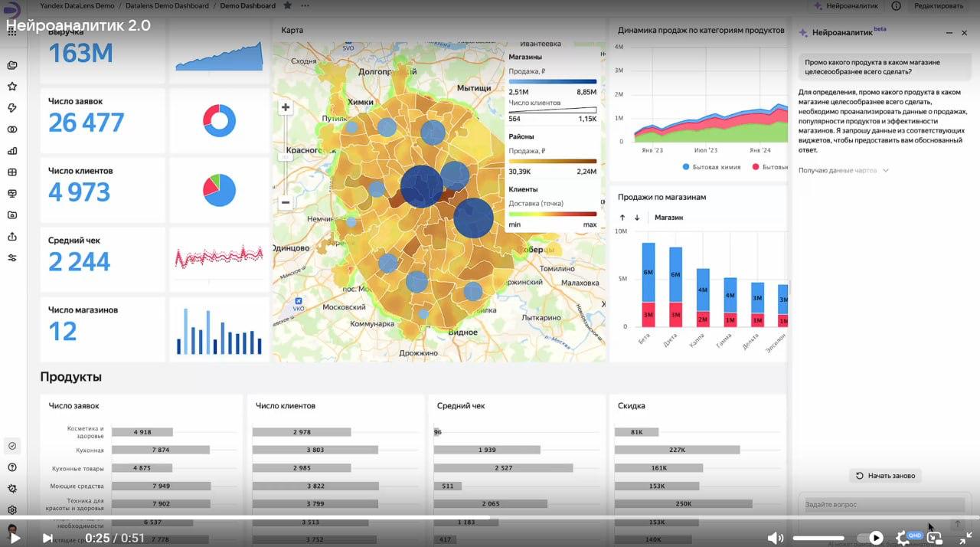980x547 pixels.
Task: Sort store sales ascending with up arrow
Action: [x=622, y=218]
